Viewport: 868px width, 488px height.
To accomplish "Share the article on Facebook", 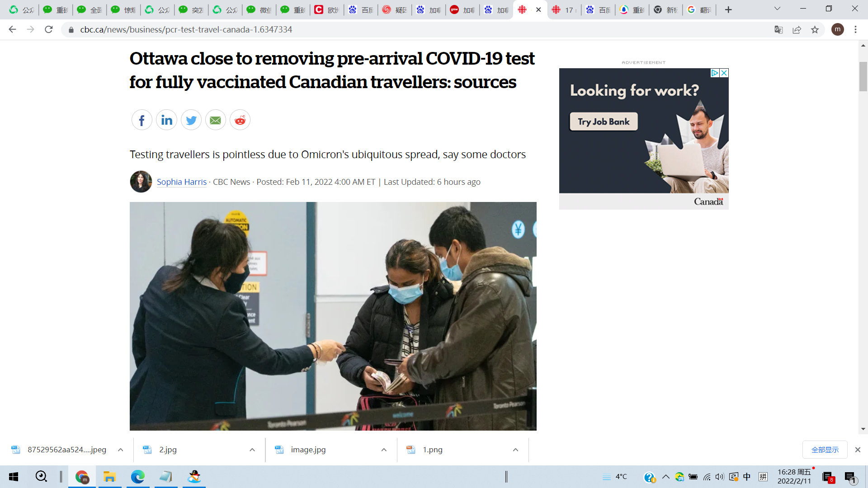I will (x=142, y=120).
